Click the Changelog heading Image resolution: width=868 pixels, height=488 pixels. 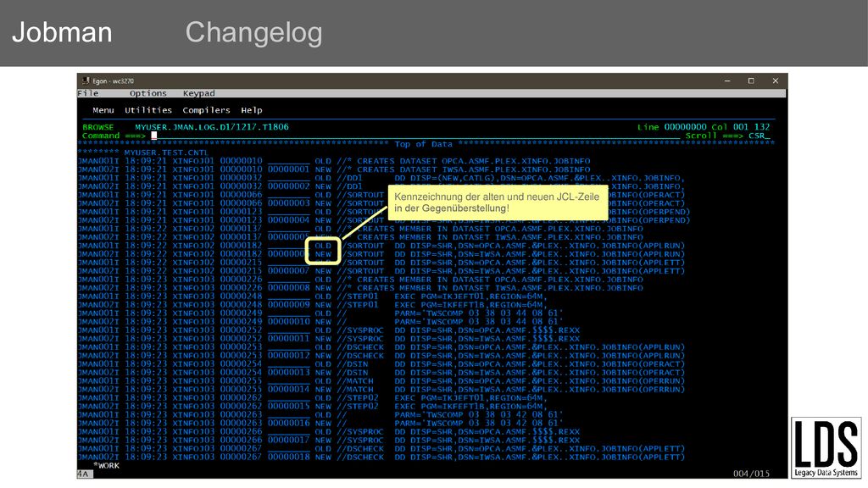coord(253,32)
